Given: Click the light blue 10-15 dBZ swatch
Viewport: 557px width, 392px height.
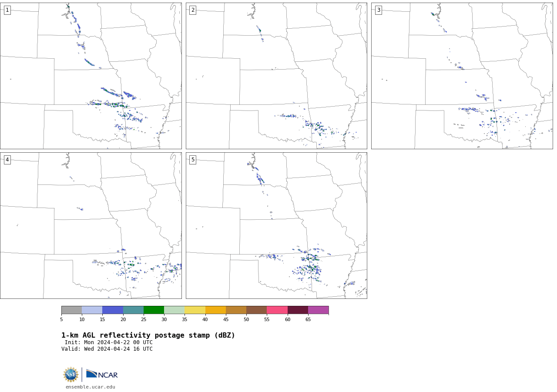Looking at the screenshot, I should point(92,310).
